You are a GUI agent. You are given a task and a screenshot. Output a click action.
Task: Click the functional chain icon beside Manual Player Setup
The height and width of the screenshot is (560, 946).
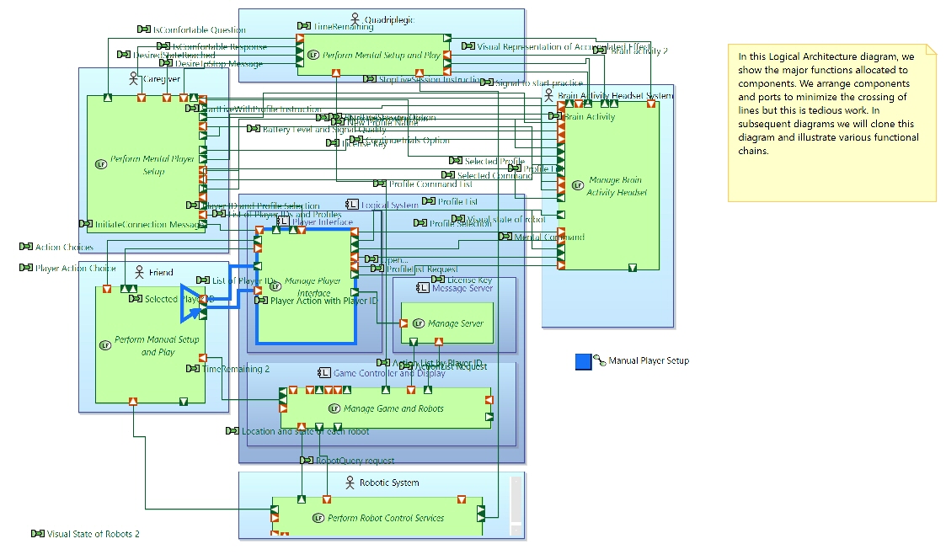(x=599, y=360)
